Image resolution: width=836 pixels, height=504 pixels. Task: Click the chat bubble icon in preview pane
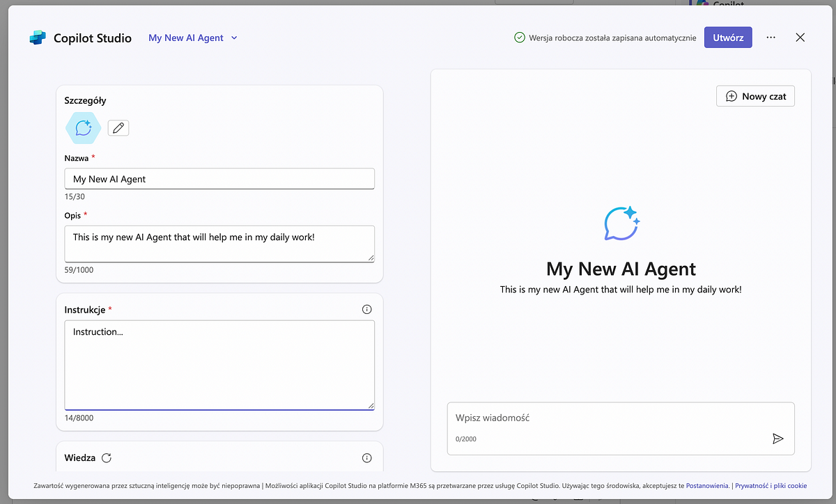click(x=621, y=223)
